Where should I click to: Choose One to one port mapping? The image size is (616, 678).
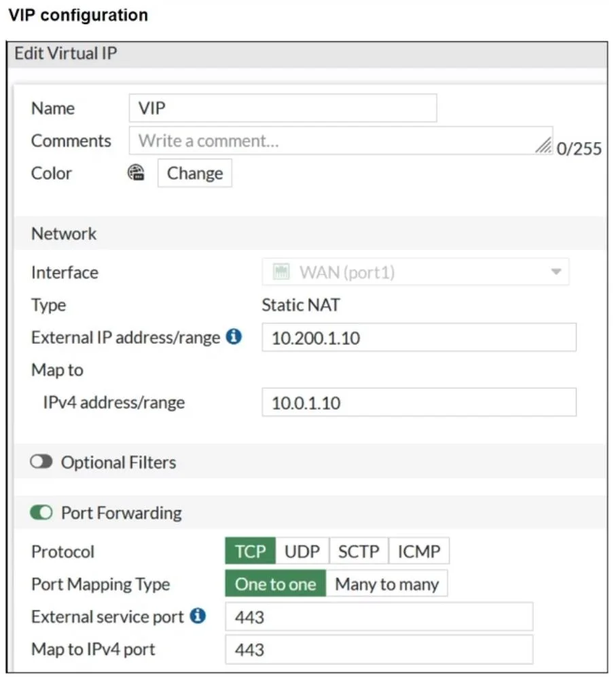click(x=275, y=584)
